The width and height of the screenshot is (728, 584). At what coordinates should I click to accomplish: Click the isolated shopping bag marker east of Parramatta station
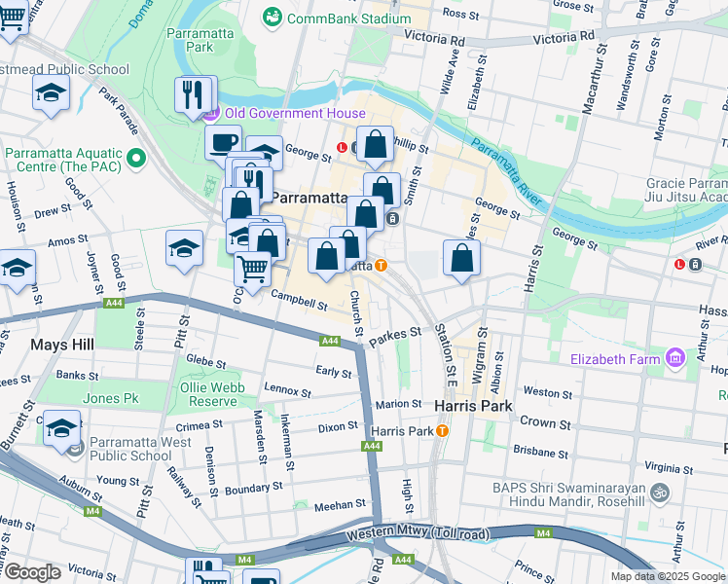[461, 257]
